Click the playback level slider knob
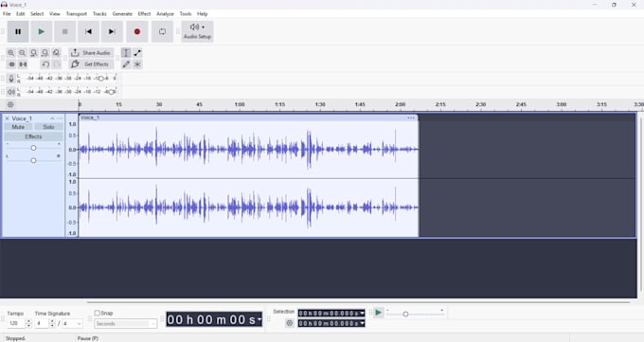 point(111,92)
